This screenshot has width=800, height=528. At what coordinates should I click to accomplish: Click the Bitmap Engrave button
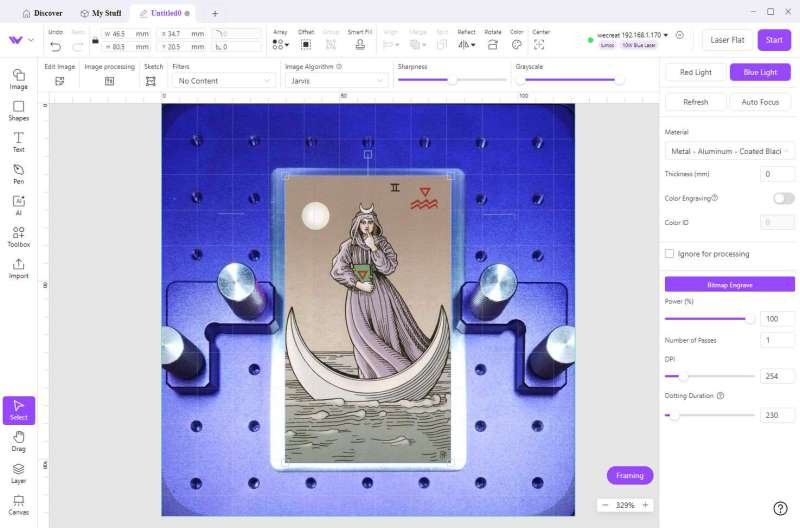click(730, 285)
